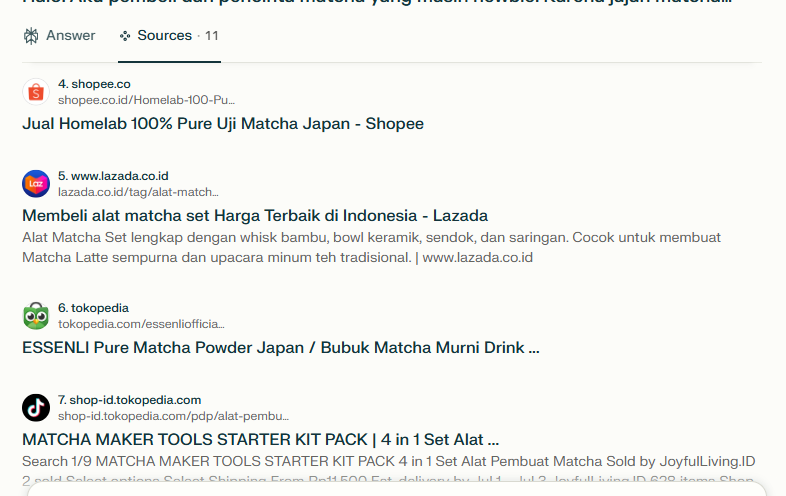This screenshot has height=496, width=786.
Task: Click the icon beside the Sources label
Action: pyautogui.click(x=125, y=36)
